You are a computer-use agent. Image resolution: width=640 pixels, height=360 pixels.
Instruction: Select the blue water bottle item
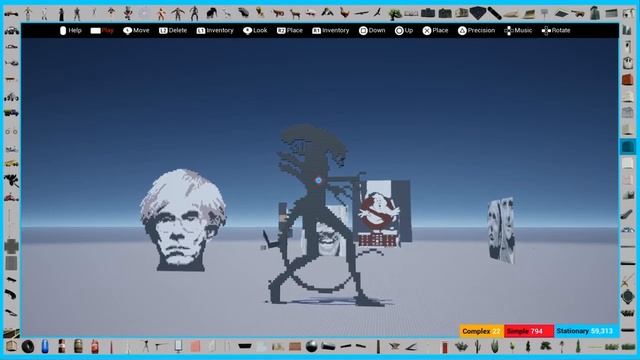coord(45,346)
